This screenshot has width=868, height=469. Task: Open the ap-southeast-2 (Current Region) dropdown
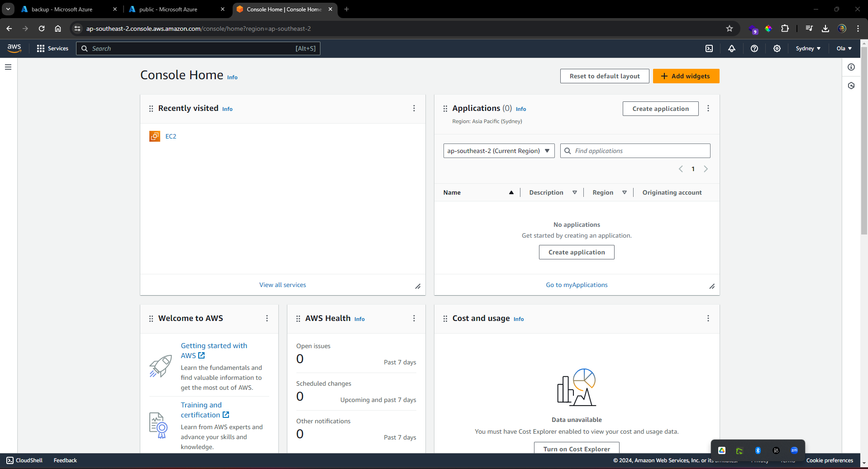tap(499, 151)
